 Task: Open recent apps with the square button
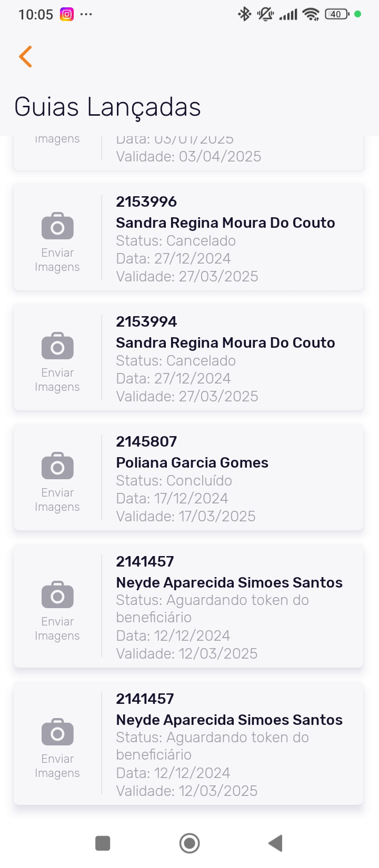pos(103,843)
